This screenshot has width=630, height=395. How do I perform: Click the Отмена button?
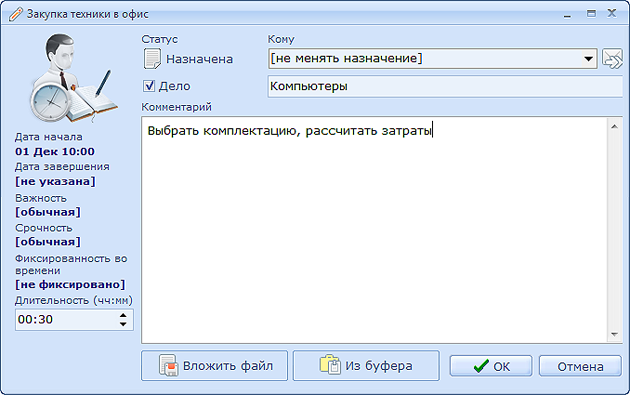(580, 366)
